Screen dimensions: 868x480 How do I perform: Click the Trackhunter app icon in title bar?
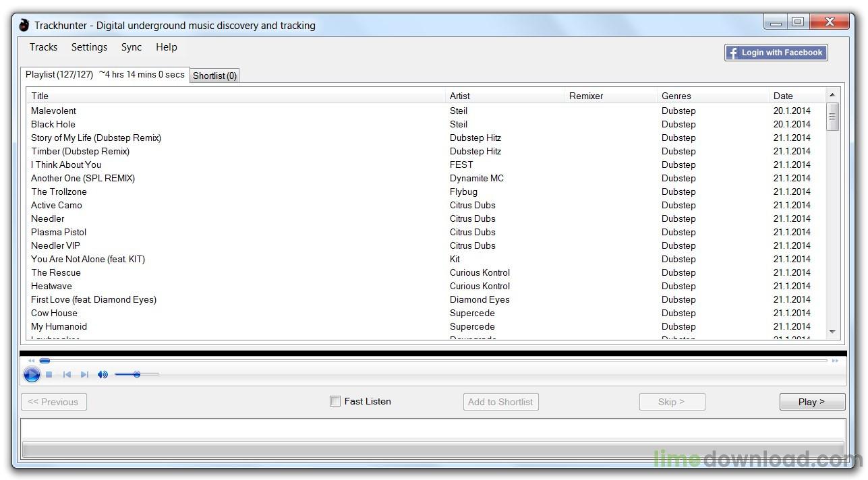(x=24, y=26)
